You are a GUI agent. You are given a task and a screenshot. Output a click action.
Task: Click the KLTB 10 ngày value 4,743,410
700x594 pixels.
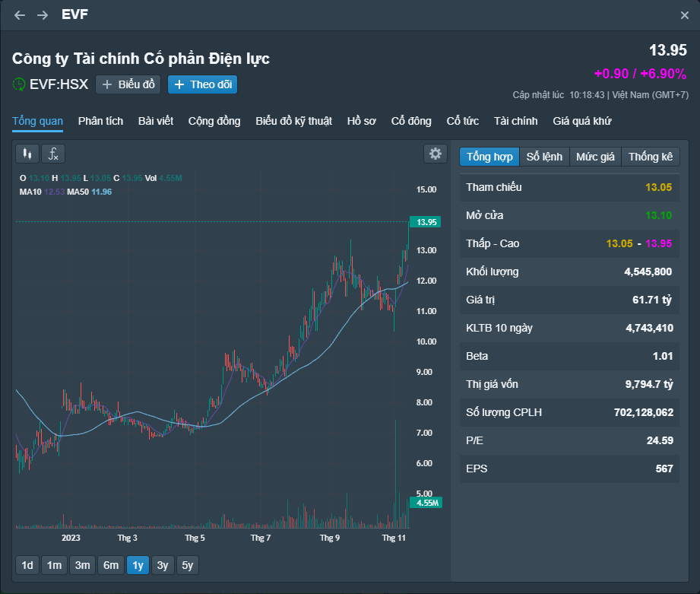pyautogui.click(x=650, y=328)
